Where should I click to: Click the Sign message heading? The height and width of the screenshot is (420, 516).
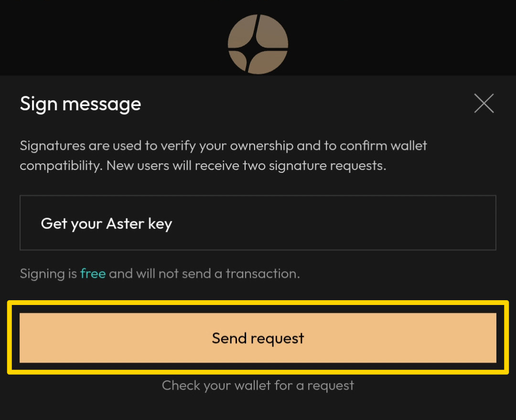pyautogui.click(x=80, y=104)
